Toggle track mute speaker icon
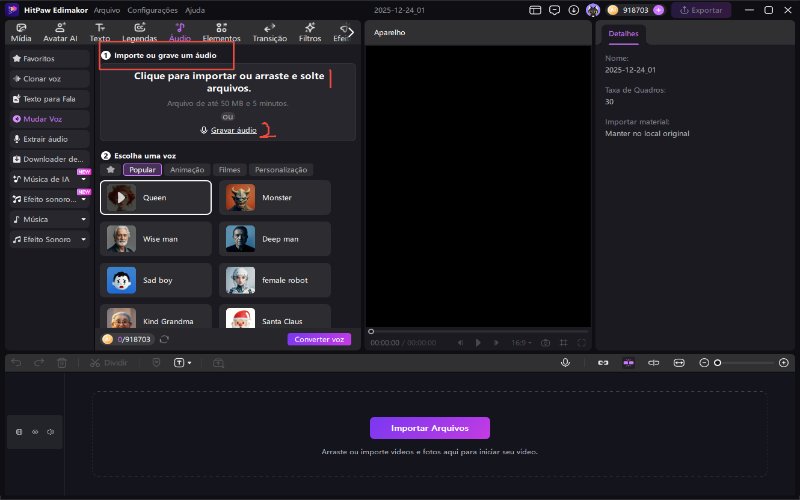The image size is (800, 500). click(50, 432)
